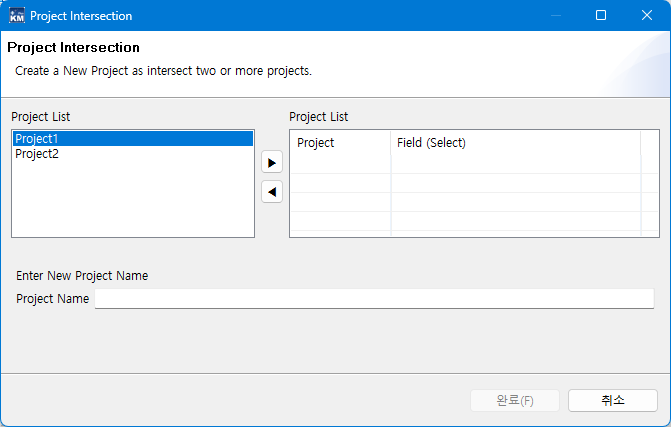
Task: Select Project2 in the left Project List
Action: click(37, 154)
